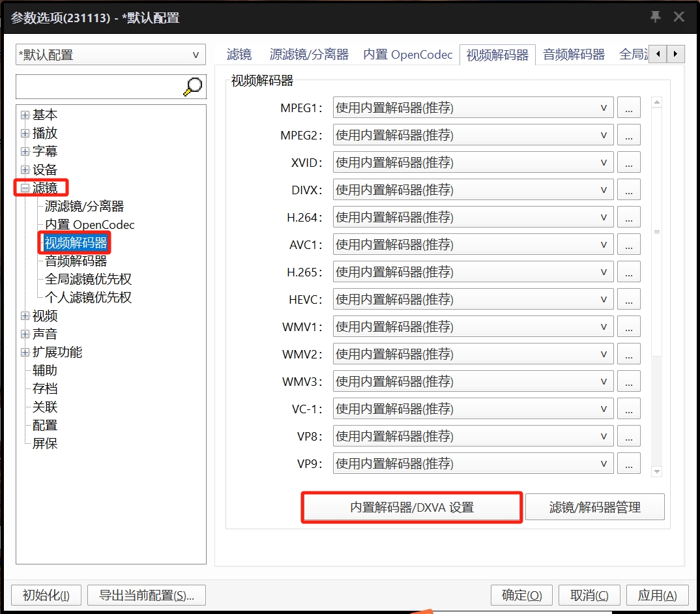
Task: Click the scrollbar down arrow in decoder list
Action: click(657, 471)
